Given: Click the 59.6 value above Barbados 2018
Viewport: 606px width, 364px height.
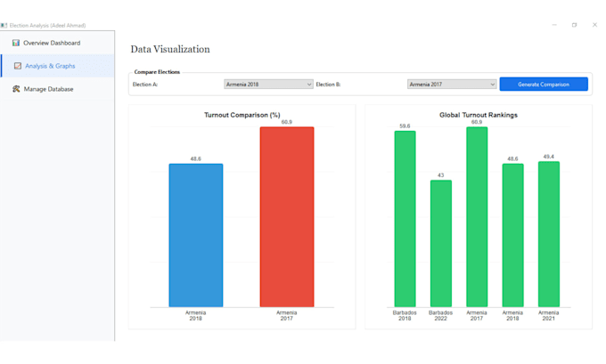Looking at the screenshot, I should tap(405, 126).
